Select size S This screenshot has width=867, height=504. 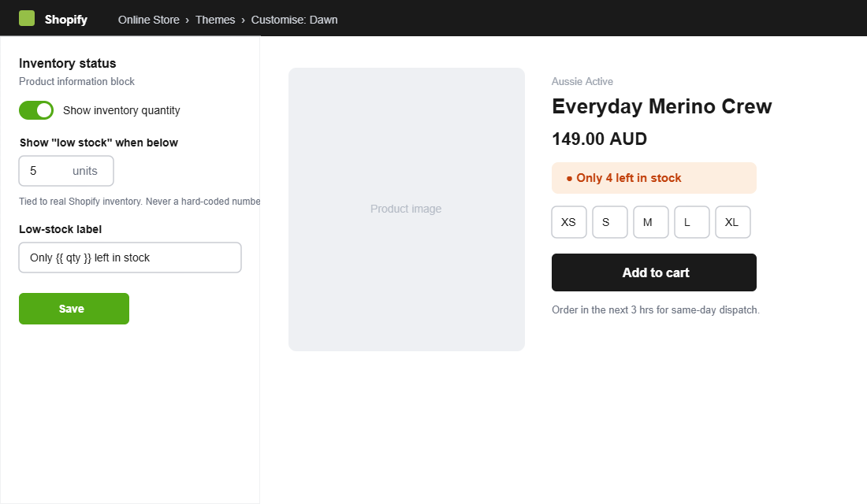click(610, 222)
